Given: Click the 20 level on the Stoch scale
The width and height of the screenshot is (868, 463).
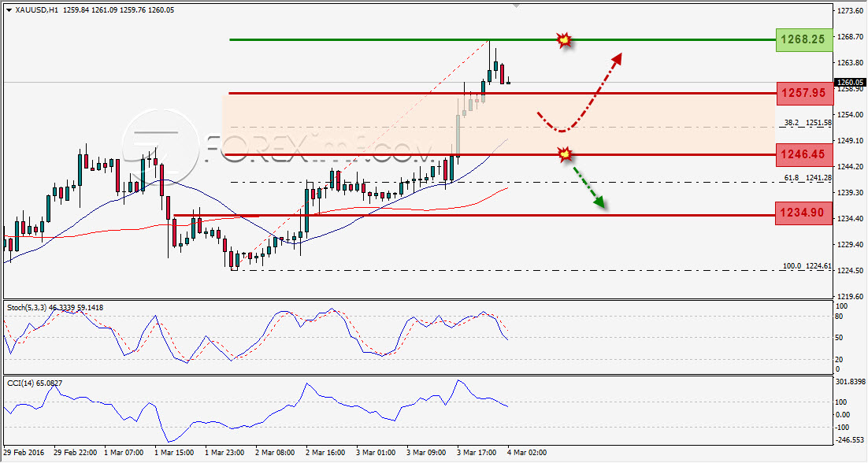Looking at the screenshot, I should 840,360.
